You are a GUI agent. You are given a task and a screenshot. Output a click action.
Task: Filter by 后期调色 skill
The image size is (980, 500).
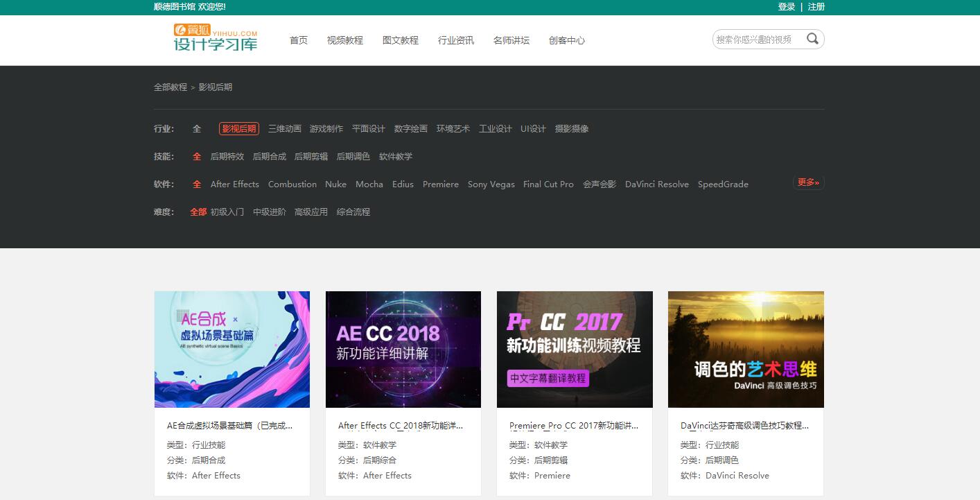(x=353, y=157)
